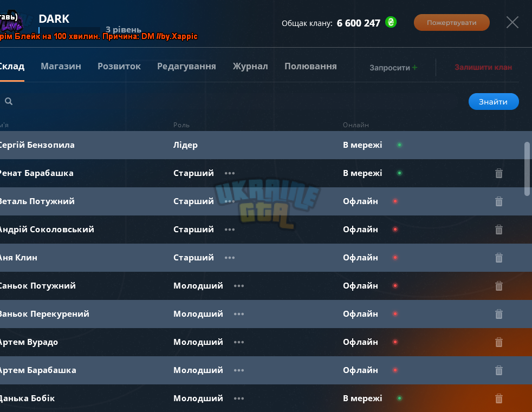Close the clan window
The width and height of the screenshot is (532, 412).
pyautogui.click(x=512, y=22)
